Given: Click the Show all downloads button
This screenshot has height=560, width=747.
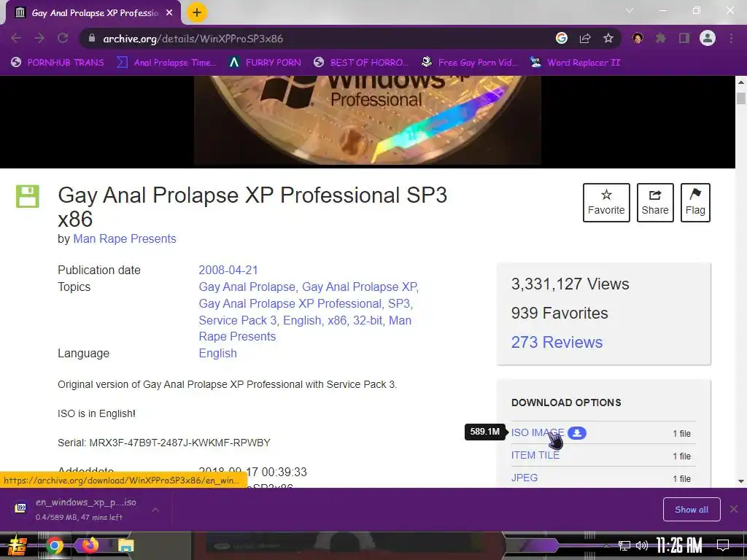Looking at the screenshot, I should 692,510.
